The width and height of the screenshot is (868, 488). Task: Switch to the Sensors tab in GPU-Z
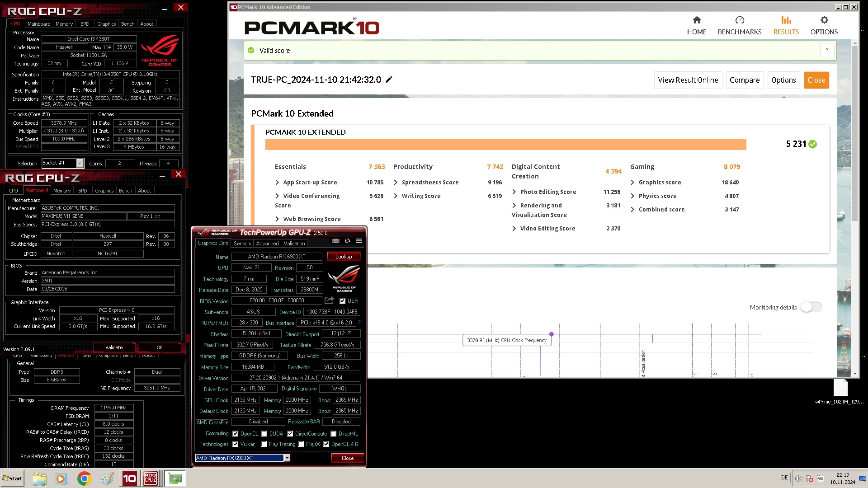[x=242, y=244]
